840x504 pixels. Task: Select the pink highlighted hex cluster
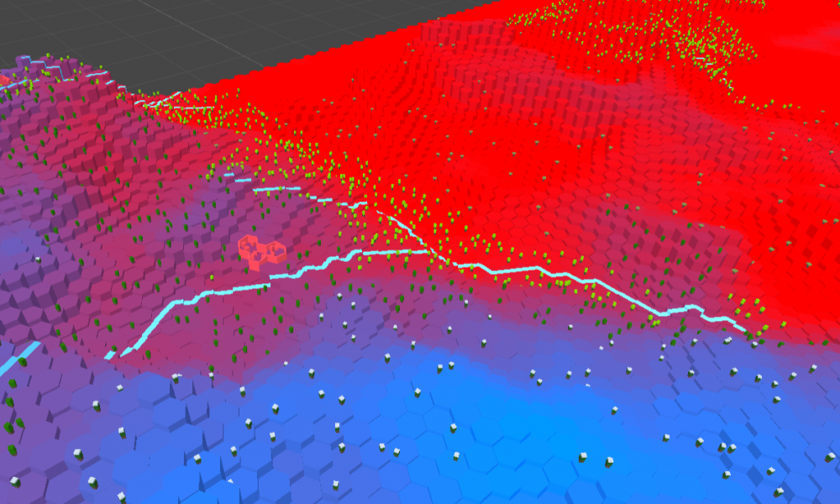(x=261, y=250)
